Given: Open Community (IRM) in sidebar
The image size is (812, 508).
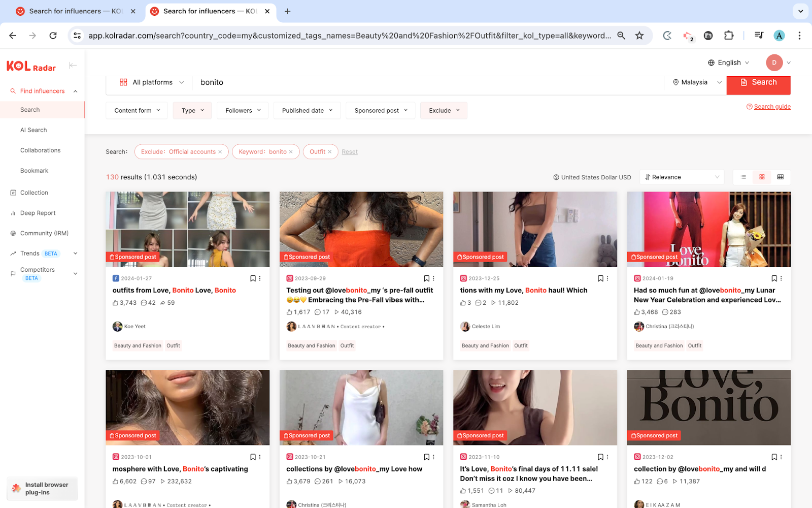Looking at the screenshot, I should pyautogui.click(x=44, y=233).
